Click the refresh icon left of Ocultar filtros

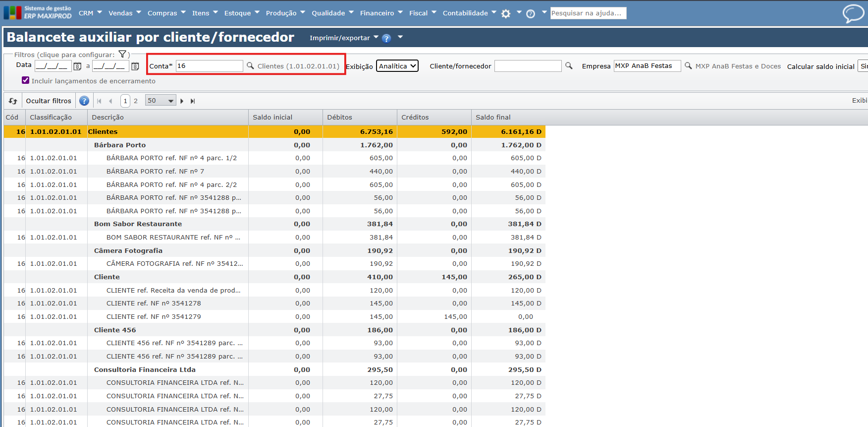[13, 101]
